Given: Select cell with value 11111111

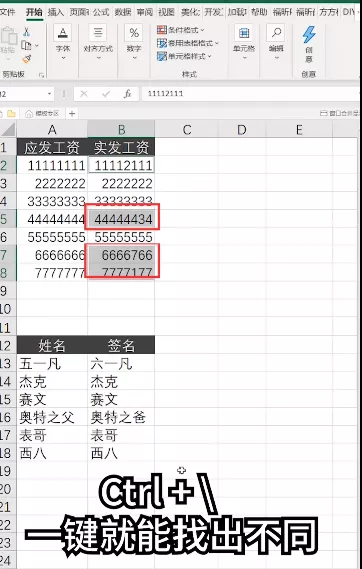Looking at the screenshot, I should pyautogui.click(x=52, y=165).
